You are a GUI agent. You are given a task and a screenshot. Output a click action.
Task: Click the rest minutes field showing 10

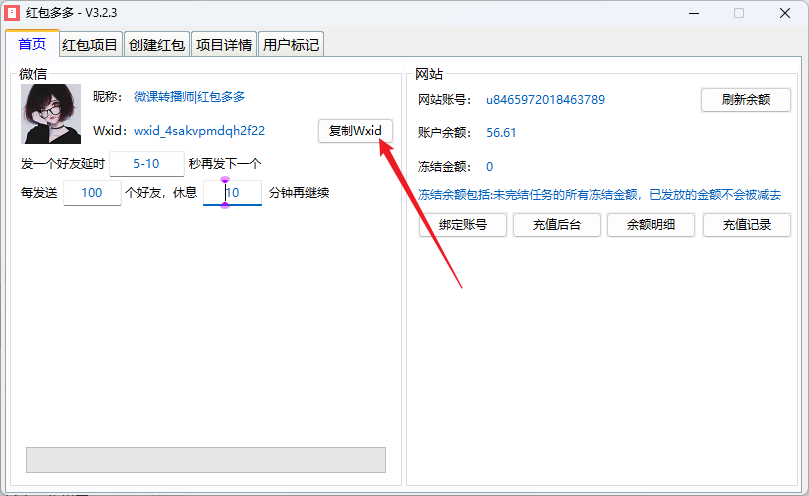click(232, 192)
